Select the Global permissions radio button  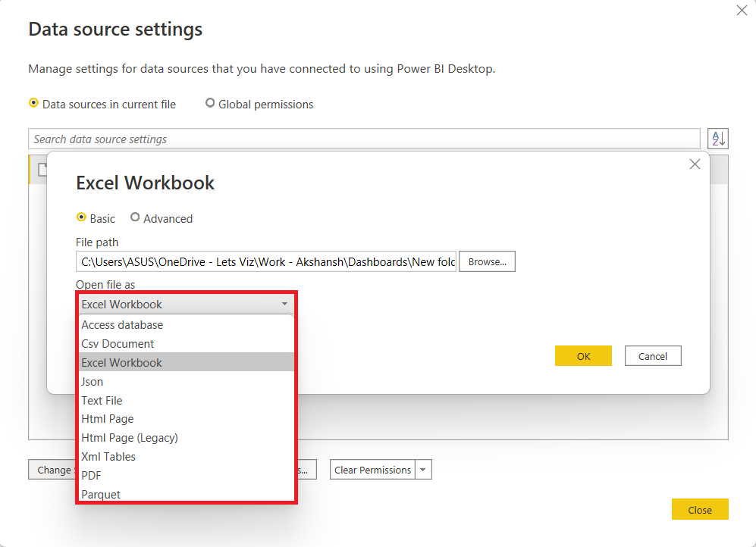pyautogui.click(x=209, y=104)
